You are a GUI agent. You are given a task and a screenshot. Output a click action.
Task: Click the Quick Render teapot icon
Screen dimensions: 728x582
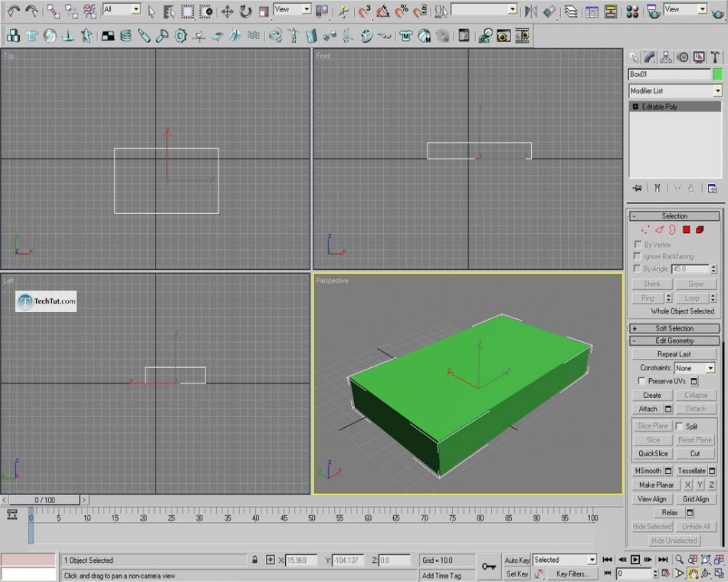pos(717,13)
